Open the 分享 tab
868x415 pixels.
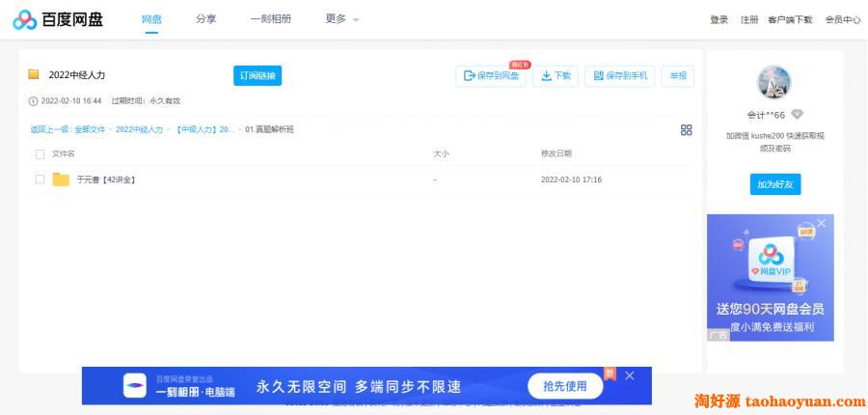(205, 19)
